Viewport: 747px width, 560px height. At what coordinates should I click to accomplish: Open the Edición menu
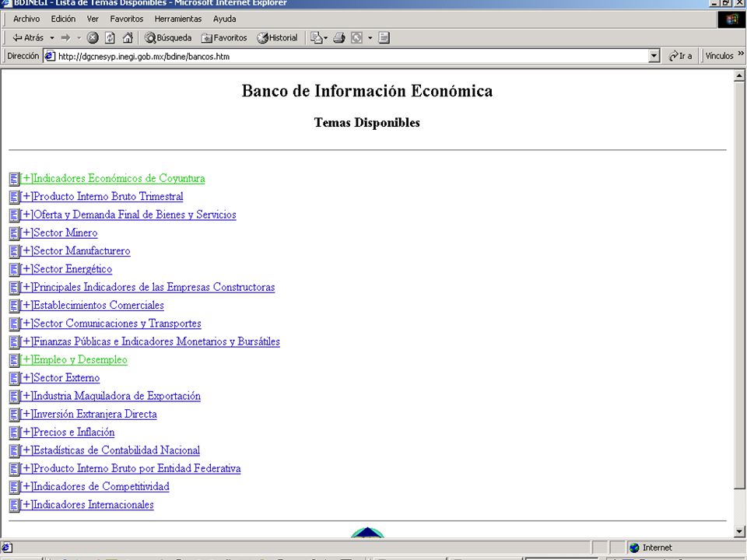pos(63,19)
